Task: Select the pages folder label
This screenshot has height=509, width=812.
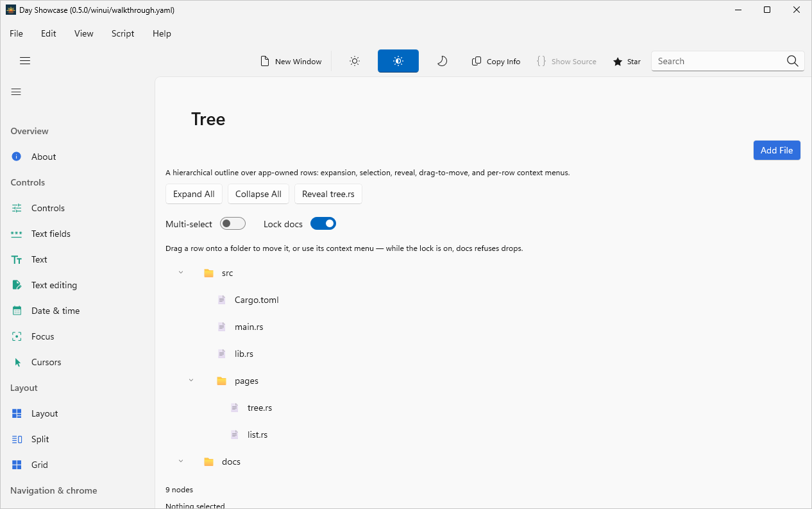Action: [246, 381]
